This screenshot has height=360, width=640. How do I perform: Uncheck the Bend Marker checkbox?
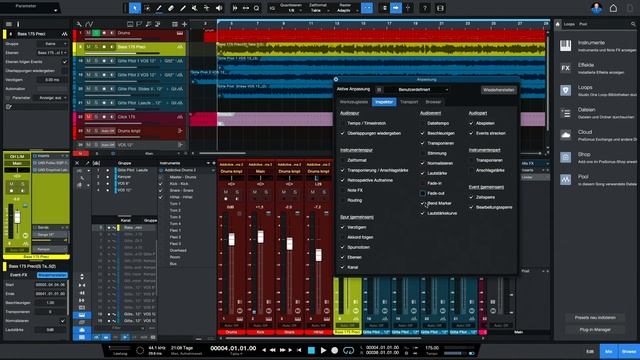[x=423, y=203]
